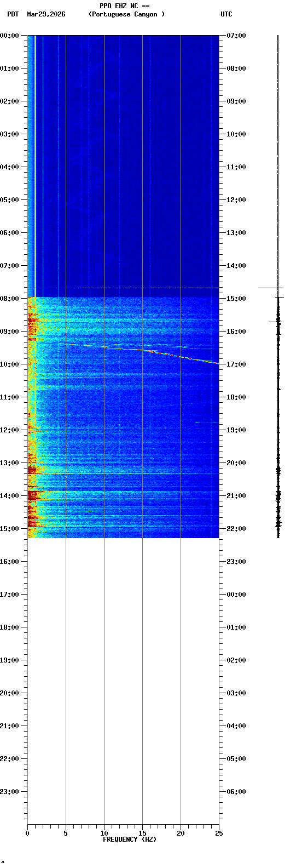Image resolution: width=302 pixels, height=868 pixels.
Task: Click PDT axis time label '19:00'
Action: point(9,660)
